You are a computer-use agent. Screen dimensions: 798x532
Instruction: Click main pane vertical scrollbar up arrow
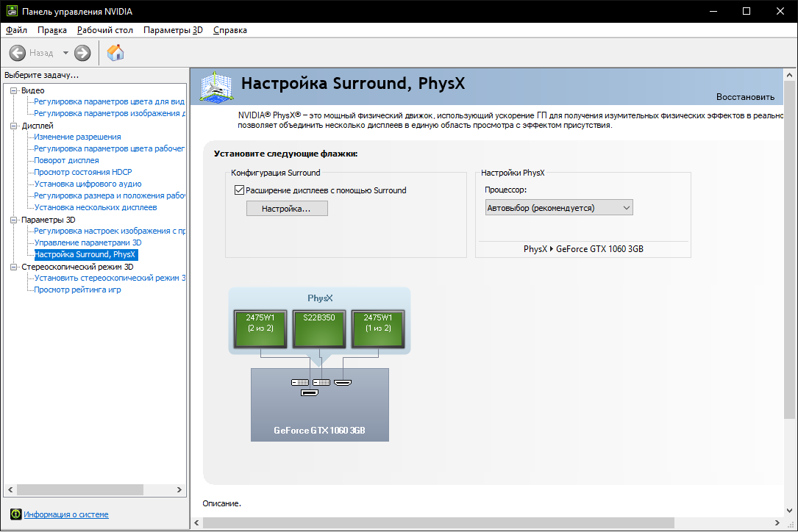pyautogui.click(x=789, y=75)
